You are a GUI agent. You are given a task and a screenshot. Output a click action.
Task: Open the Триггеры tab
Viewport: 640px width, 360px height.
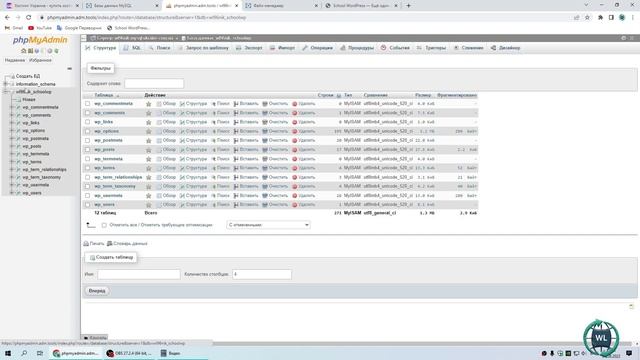(x=431, y=48)
